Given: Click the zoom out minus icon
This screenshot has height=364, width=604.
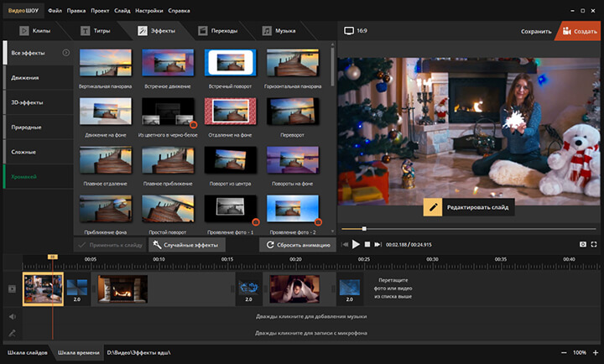Looking at the screenshot, I should pos(562,353).
